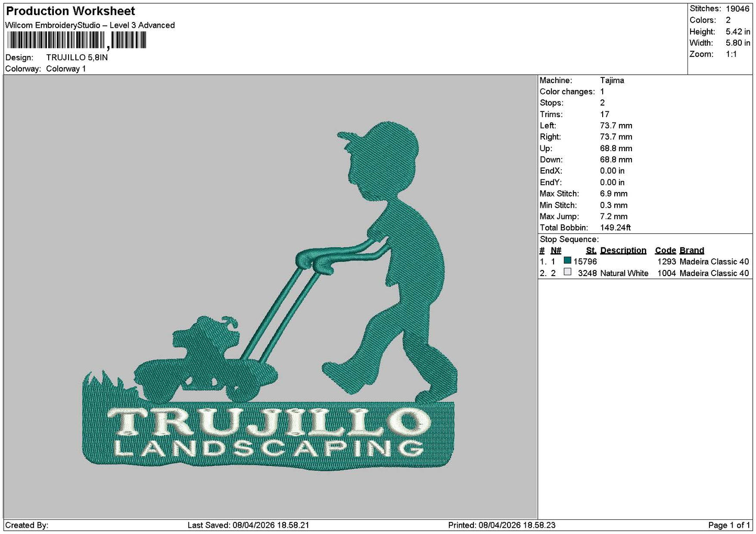Viewport: 756px width, 534px height.
Task: Click the Height value '5.42 in'
Action: click(738, 32)
